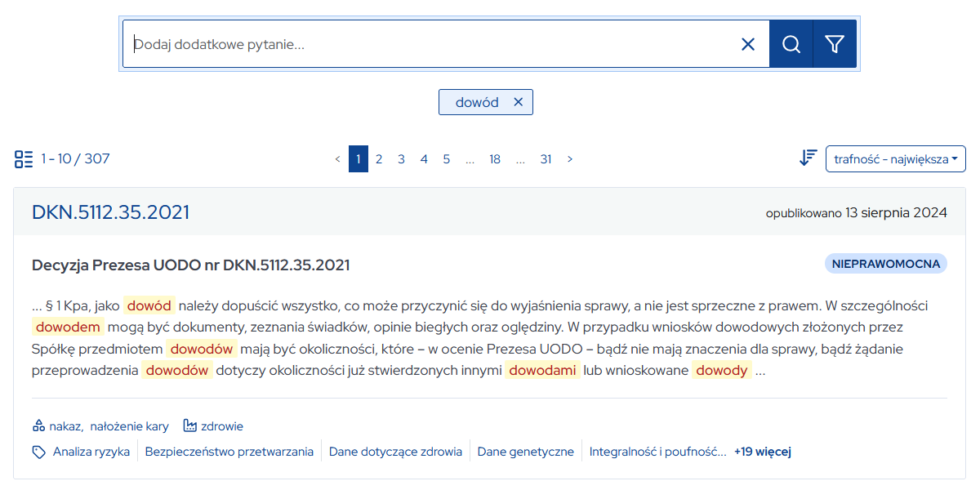Screen dimensions: 980x490
Task: Select page 2 in pagination
Action: tap(379, 158)
